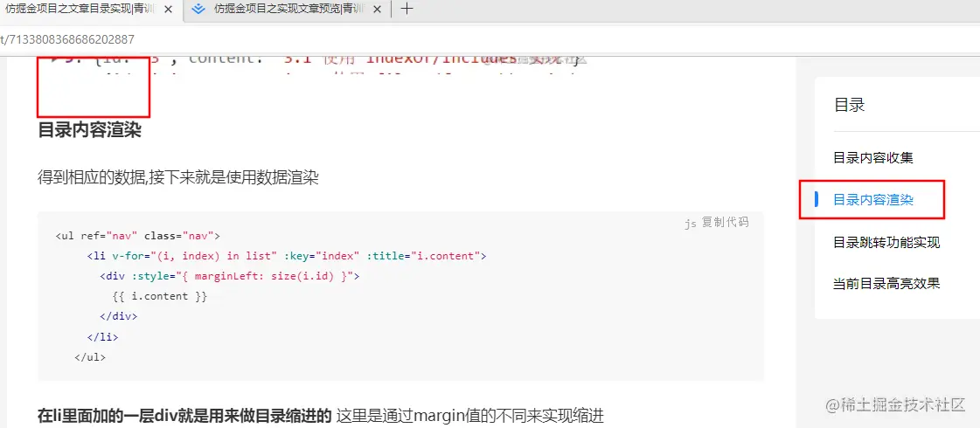
Task: Click the bold text 在li里面加的一层div就是用来做目录缩进的
Action: click(184, 415)
